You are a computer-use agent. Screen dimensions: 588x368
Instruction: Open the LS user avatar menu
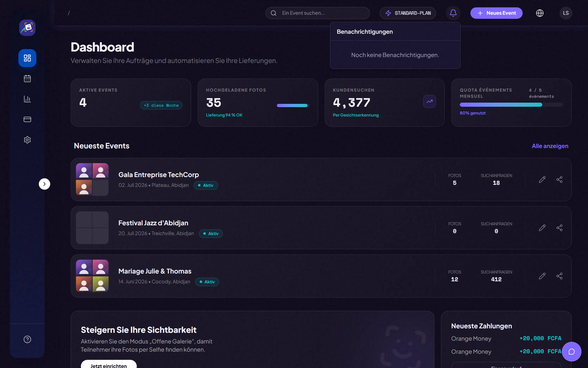(566, 13)
